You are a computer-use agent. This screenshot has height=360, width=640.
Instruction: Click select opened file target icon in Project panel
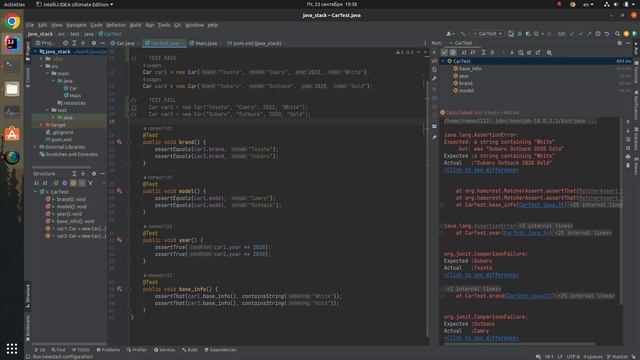[65, 43]
